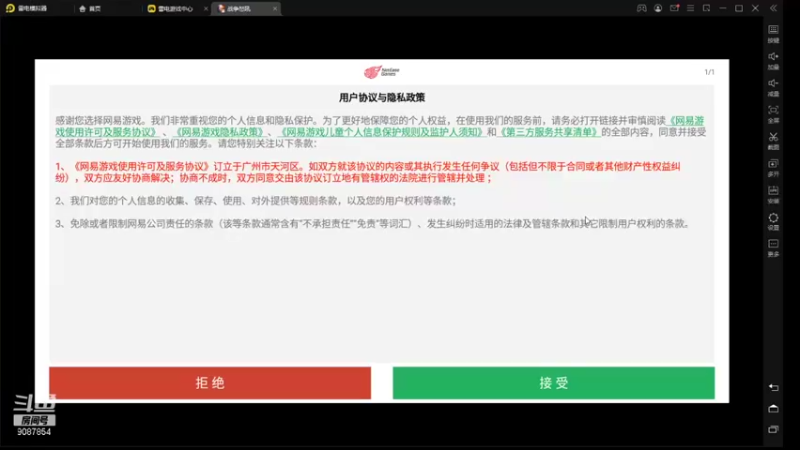Switch to the 首页 home tab

pyautogui.click(x=90, y=9)
